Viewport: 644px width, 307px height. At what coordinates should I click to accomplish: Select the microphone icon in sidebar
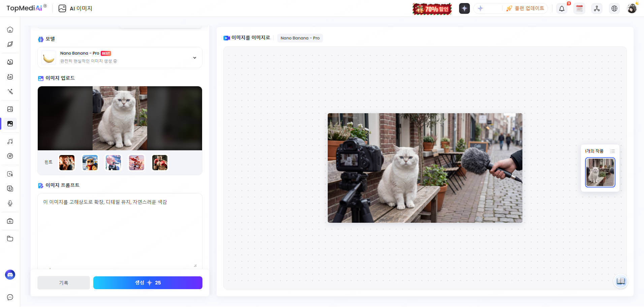(10, 203)
